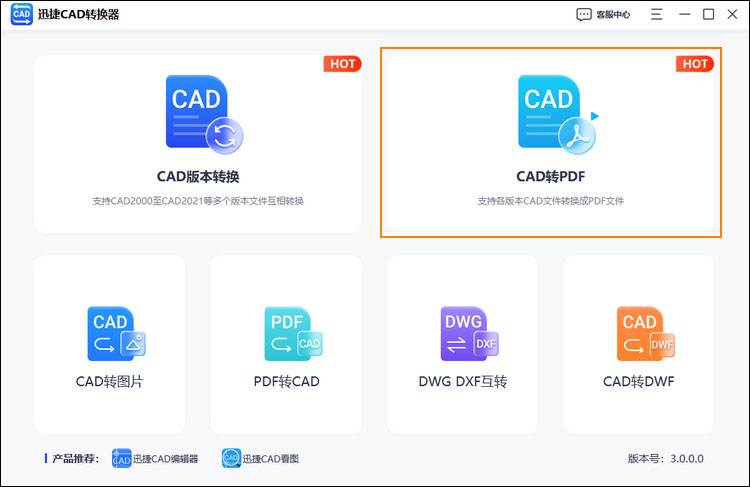Image resolution: width=750 pixels, height=487 pixels.
Task: Click the 客服中心 chat bubble icon
Action: point(584,14)
